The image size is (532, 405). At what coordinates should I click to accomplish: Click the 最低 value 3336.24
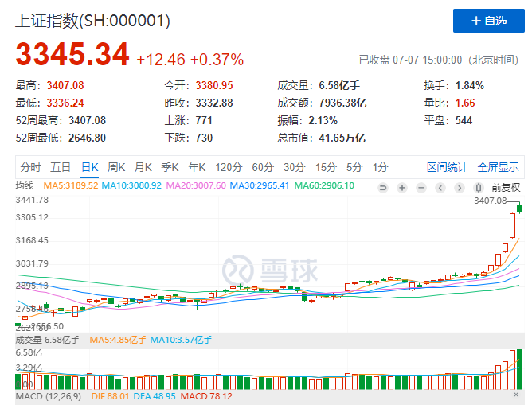(65, 103)
